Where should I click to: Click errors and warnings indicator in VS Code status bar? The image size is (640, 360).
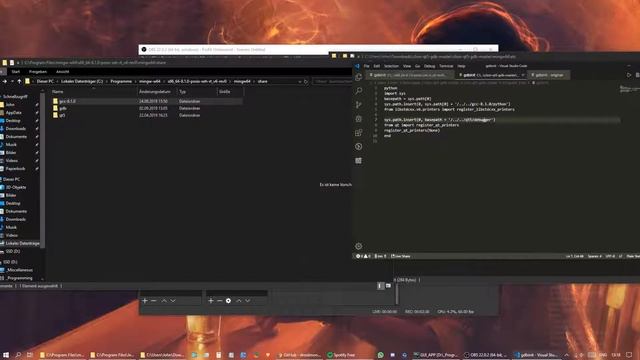[x=362, y=256]
